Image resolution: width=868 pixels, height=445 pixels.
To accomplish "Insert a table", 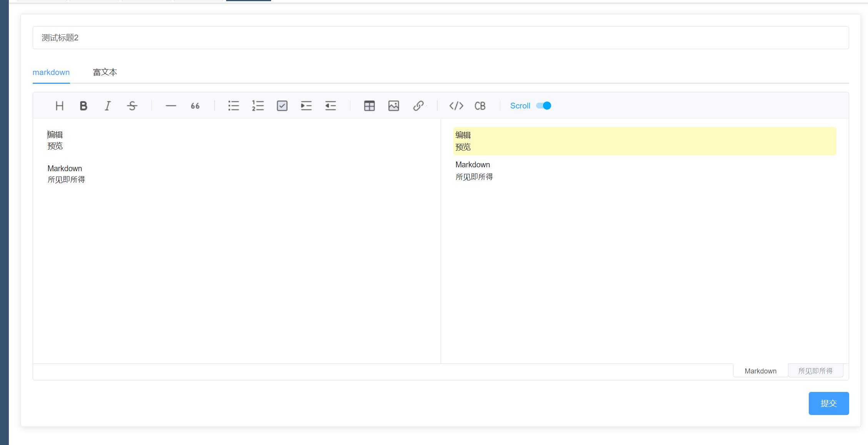I will coord(369,106).
